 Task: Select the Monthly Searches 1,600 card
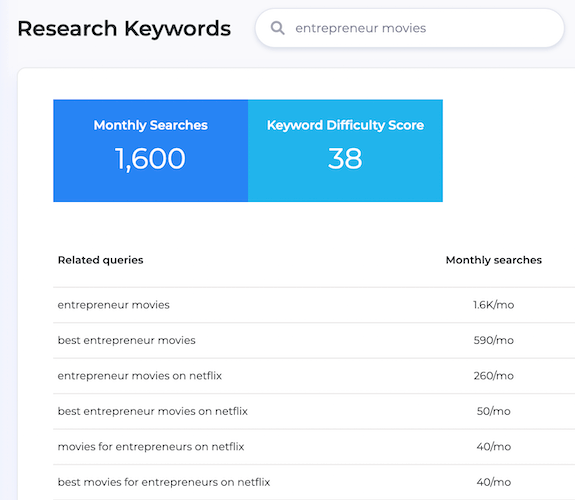click(x=150, y=150)
